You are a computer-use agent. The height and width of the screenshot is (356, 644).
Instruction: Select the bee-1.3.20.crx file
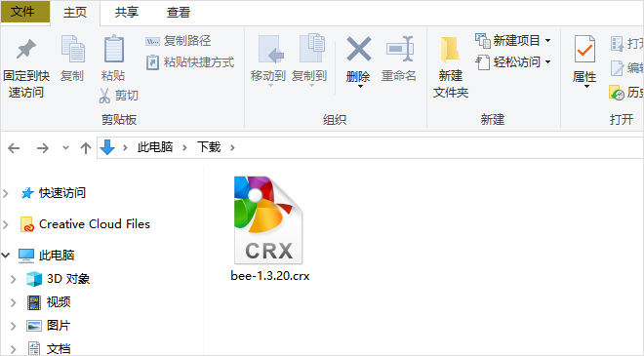[269, 229]
